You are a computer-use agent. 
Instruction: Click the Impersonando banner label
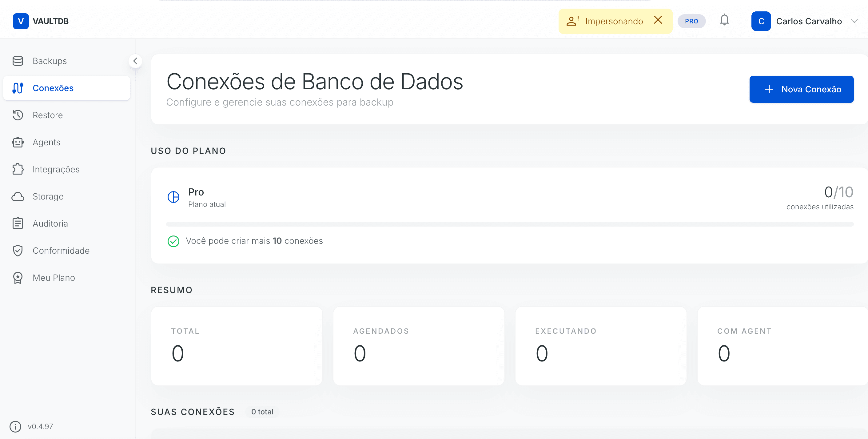click(614, 21)
